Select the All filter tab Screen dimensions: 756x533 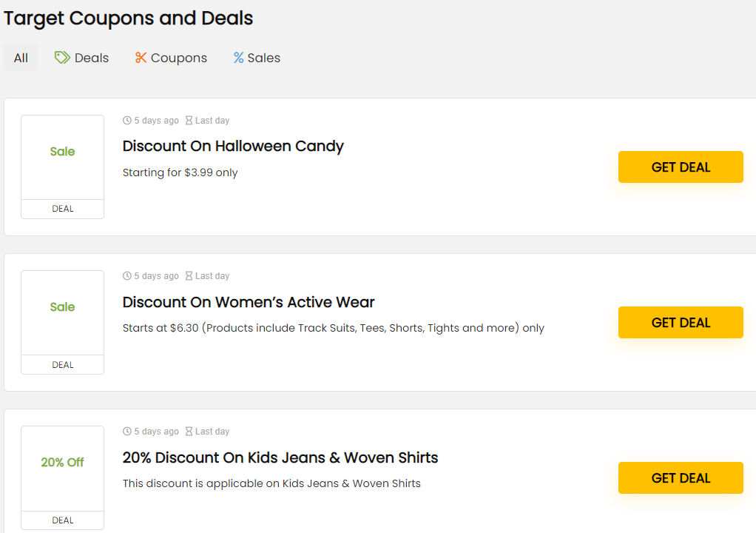(x=21, y=58)
